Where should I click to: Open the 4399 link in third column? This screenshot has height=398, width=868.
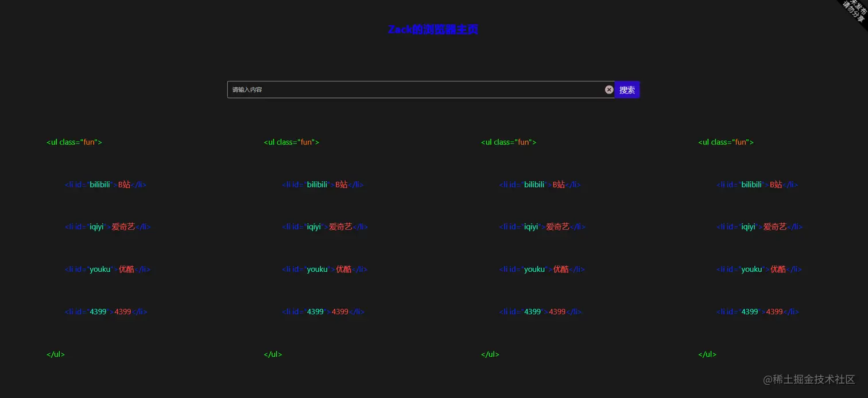(x=557, y=311)
